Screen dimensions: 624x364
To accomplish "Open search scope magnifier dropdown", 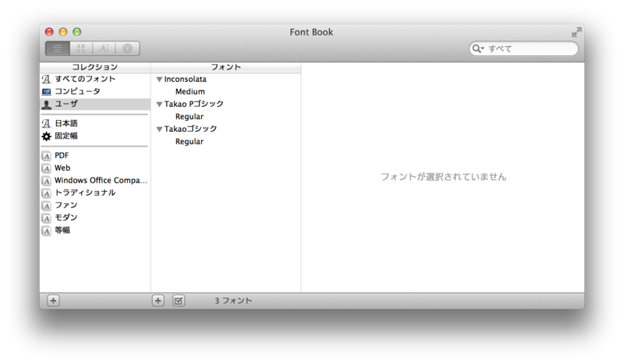I will pos(477,48).
